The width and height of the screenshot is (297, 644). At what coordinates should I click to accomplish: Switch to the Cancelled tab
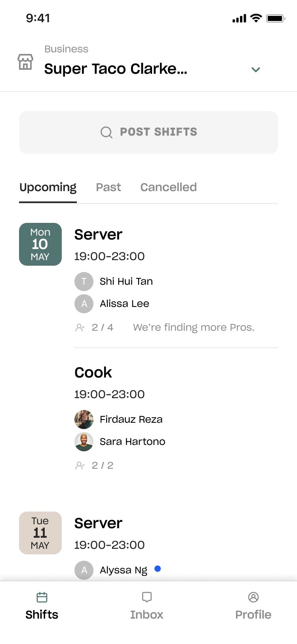(x=168, y=187)
